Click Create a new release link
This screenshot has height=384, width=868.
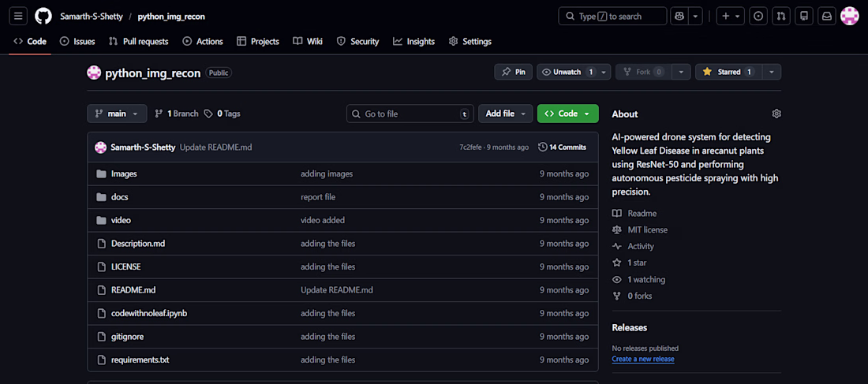tap(642, 359)
